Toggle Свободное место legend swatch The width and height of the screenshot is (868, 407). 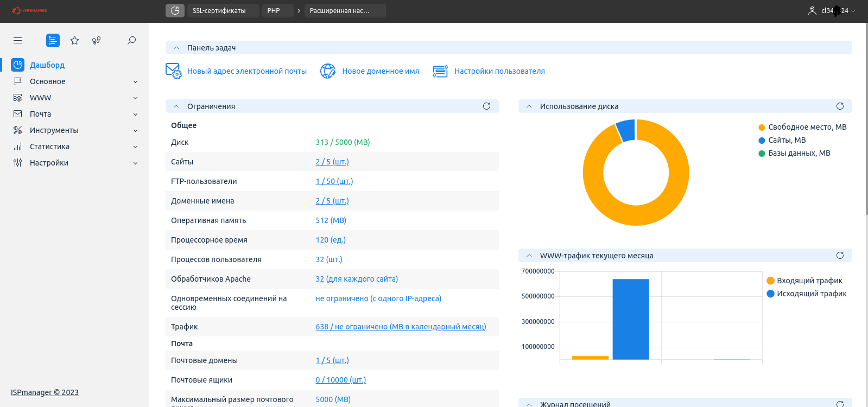pos(762,128)
